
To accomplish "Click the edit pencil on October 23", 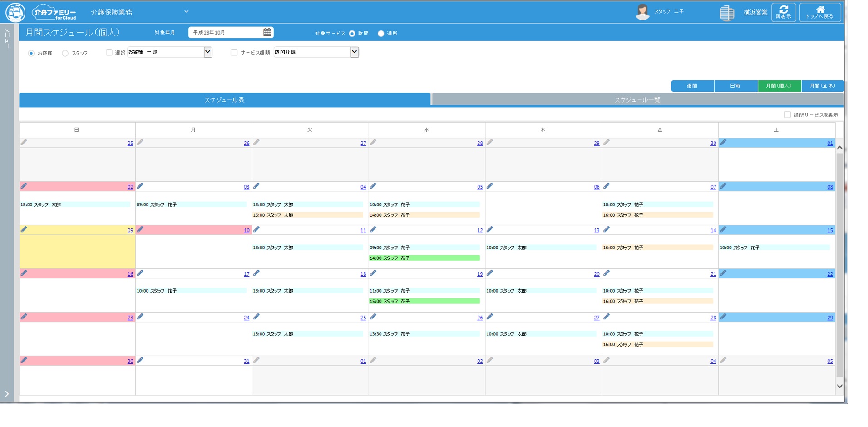I will click(24, 317).
